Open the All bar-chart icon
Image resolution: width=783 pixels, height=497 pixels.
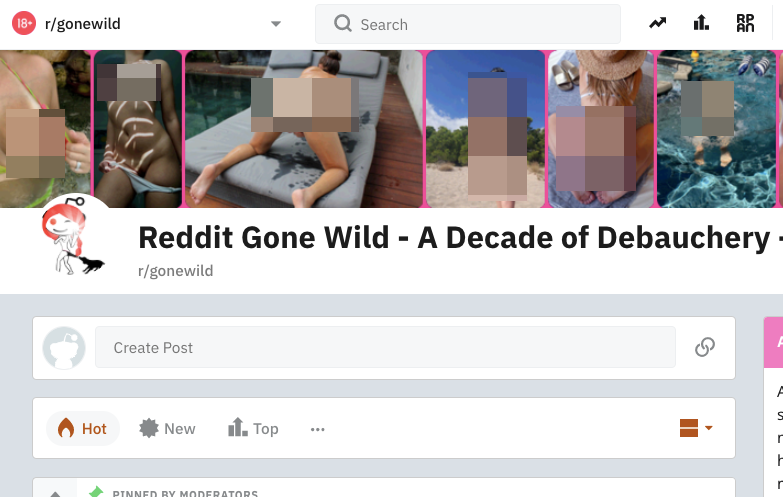[x=701, y=23]
